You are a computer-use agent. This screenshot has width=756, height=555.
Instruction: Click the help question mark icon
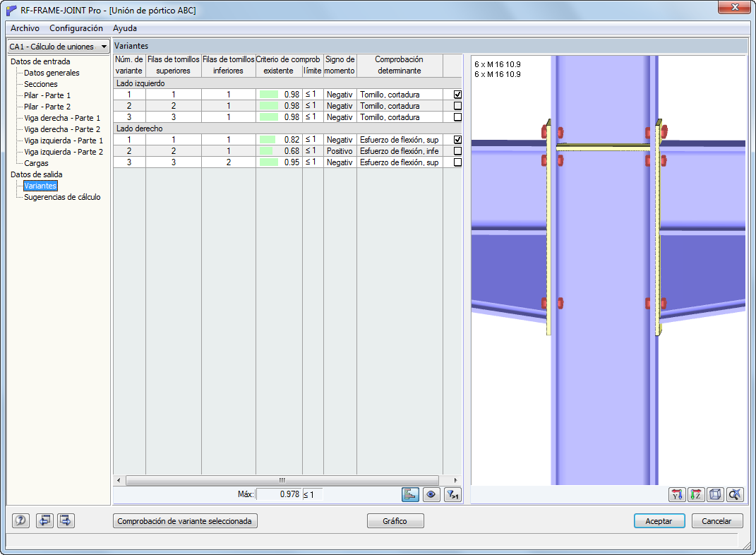point(20,520)
